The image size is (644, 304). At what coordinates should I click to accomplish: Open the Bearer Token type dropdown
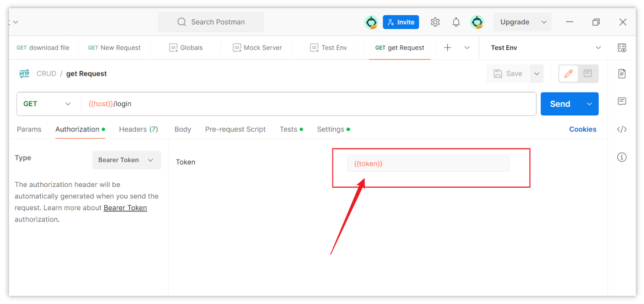126,160
